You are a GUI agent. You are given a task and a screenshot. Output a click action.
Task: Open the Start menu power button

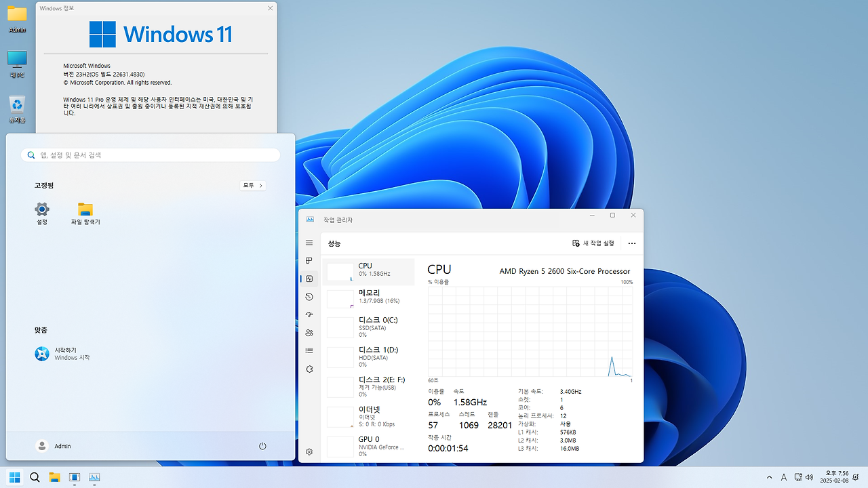coord(262,446)
